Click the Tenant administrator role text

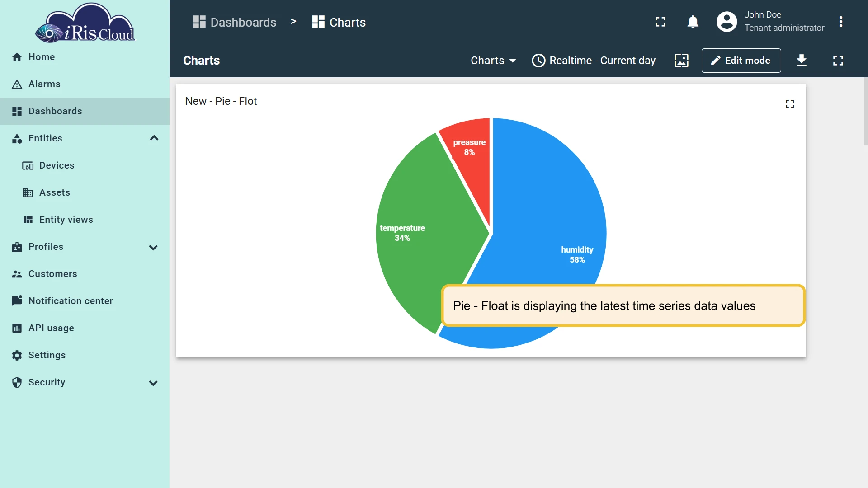(784, 28)
